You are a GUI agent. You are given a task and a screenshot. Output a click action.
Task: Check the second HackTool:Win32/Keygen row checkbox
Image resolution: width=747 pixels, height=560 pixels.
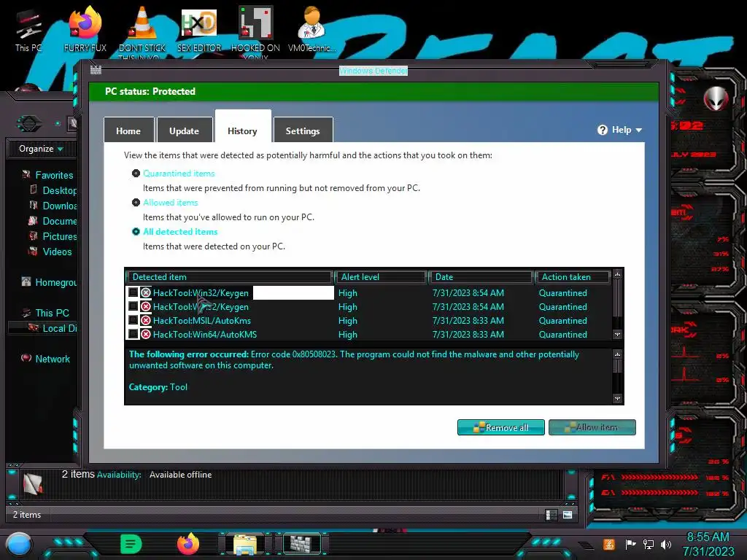[x=133, y=306]
